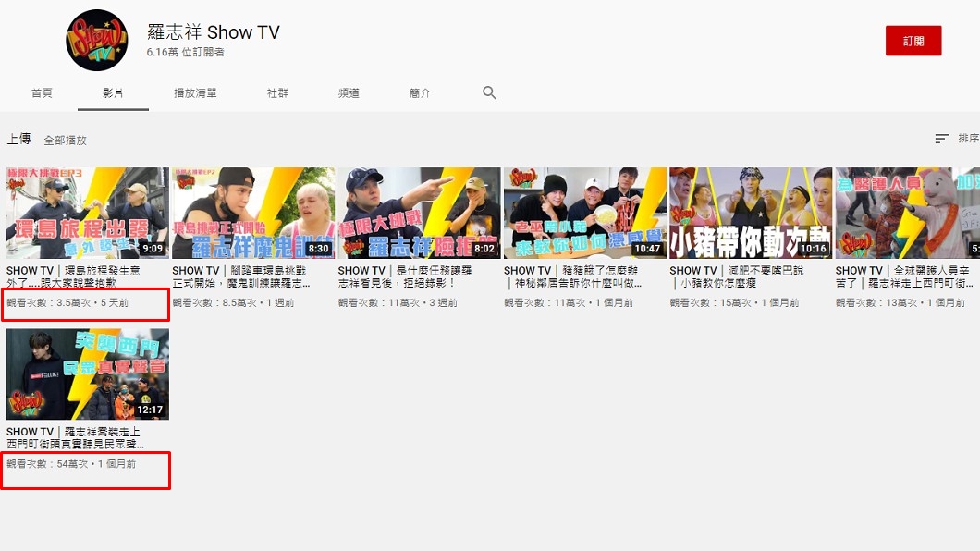Viewport: 980px width, 551px height.
Task: Click views text 11萬次・3 週前
Action: pos(398,302)
